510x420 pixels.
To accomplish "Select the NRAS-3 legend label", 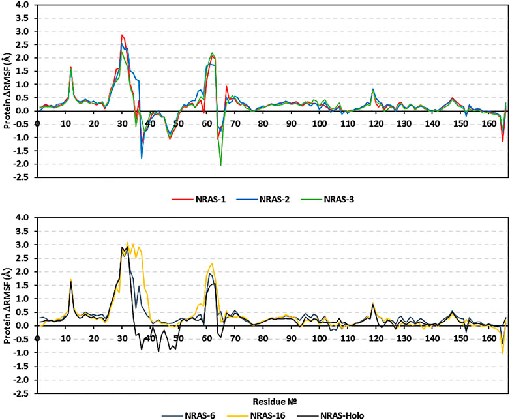I will pos(339,200).
